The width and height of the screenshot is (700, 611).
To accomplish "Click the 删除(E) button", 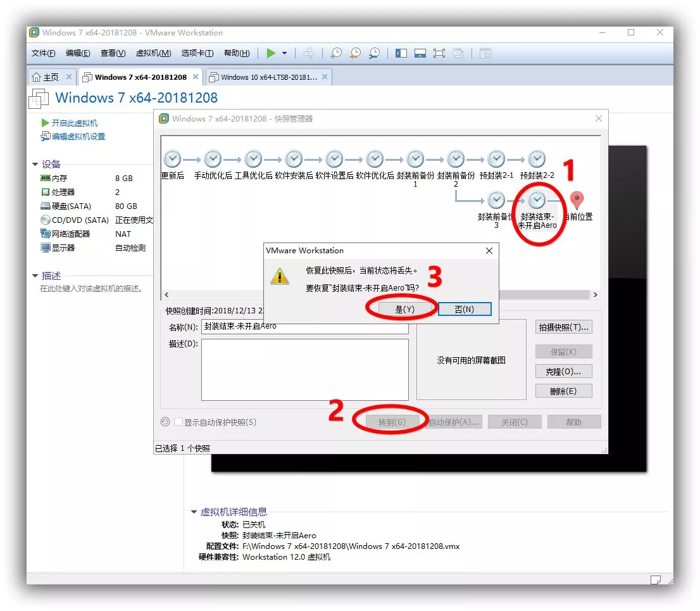I will (564, 391).
